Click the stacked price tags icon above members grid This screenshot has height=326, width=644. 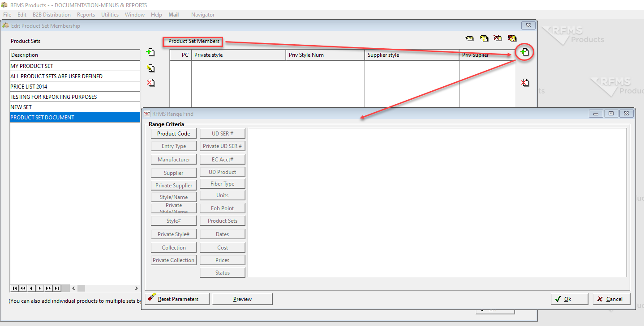coord(484,38)
